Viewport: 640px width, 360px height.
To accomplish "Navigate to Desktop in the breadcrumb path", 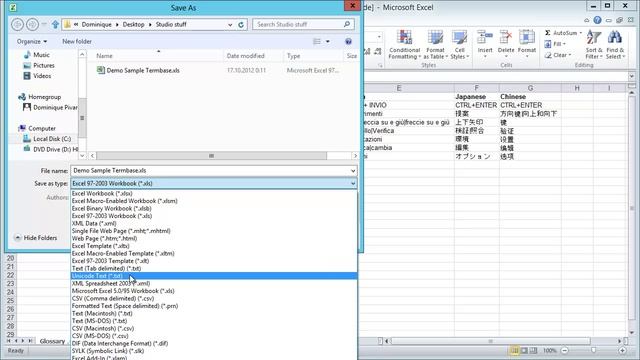I will coord(133,24).
